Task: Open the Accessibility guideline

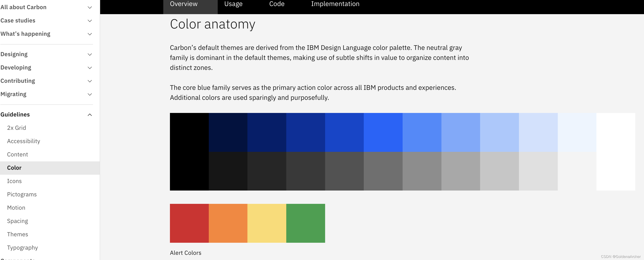Action: (50, 141)
